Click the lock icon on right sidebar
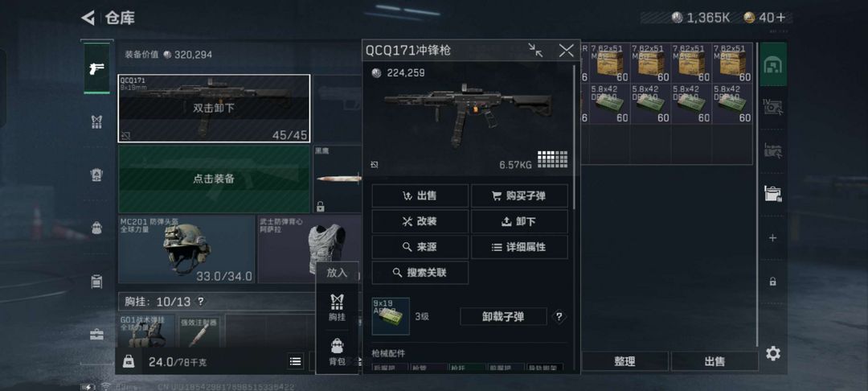Viewport: 868px width, 391px height. point(773,282)
